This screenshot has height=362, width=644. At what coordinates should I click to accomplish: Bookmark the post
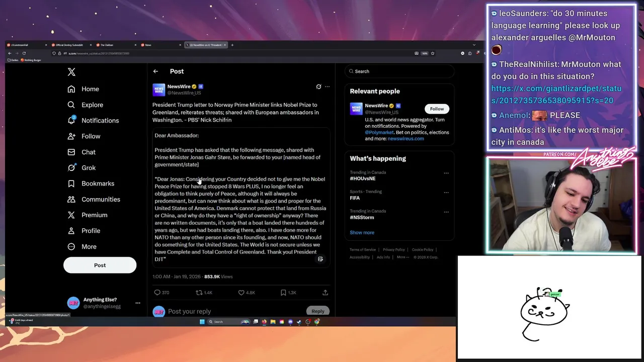(283, 293)
